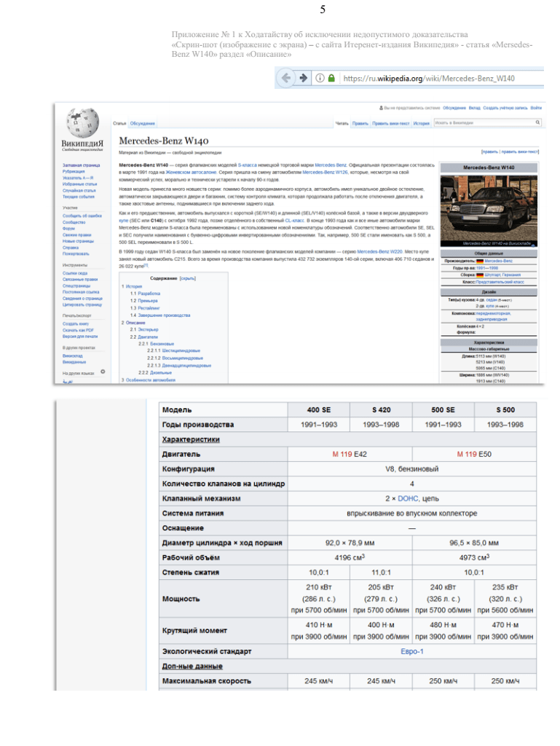Click 'Скачать как PDF' sidebar link
The height and width of the screenshot is (746, 560).
point(78,330)
